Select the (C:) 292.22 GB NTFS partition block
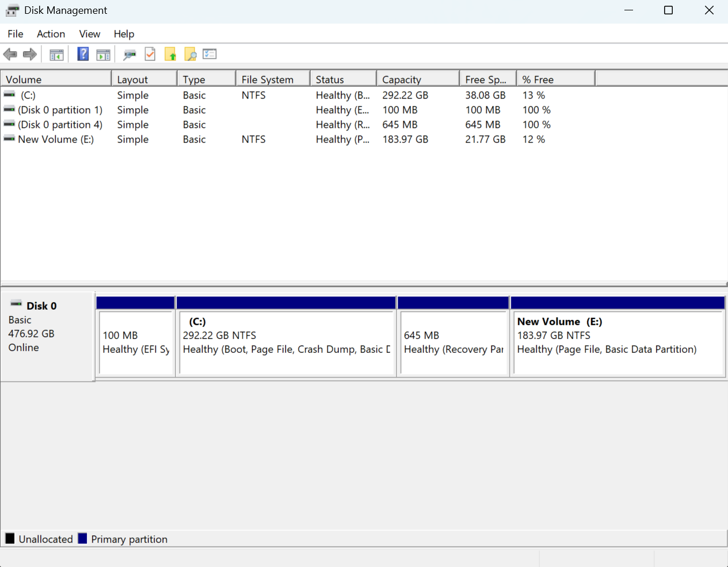 click(x=286, y=337)
